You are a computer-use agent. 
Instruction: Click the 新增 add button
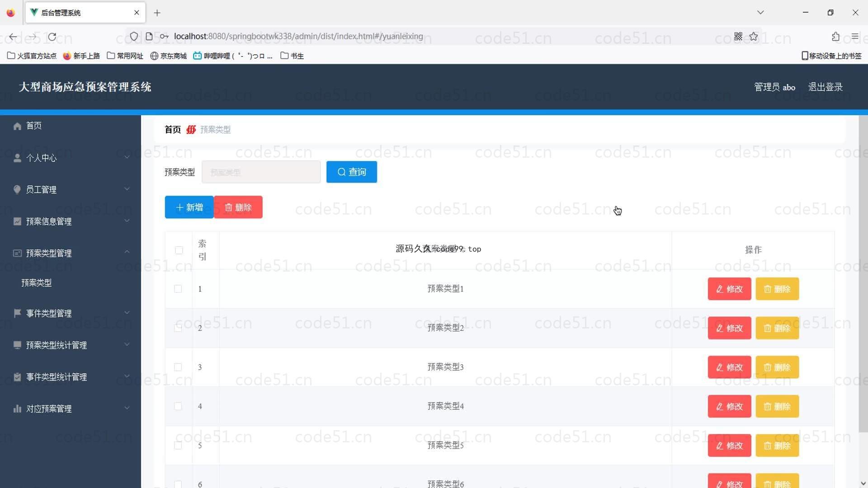[189, 207]
